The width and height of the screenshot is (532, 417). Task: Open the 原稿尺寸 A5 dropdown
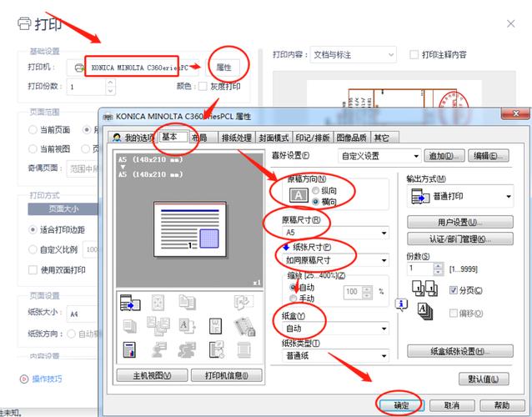(335, 233)
